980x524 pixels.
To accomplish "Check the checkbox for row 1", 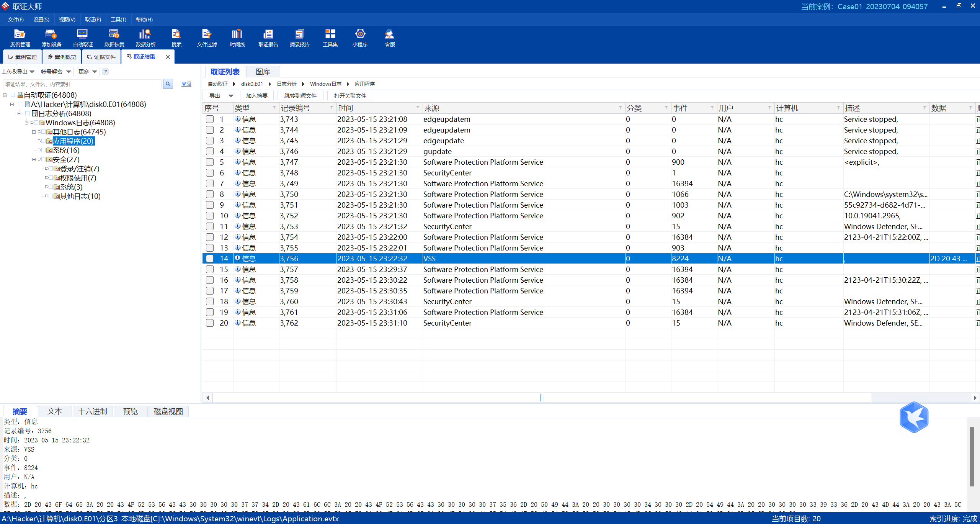I will [x=210, y=119].
